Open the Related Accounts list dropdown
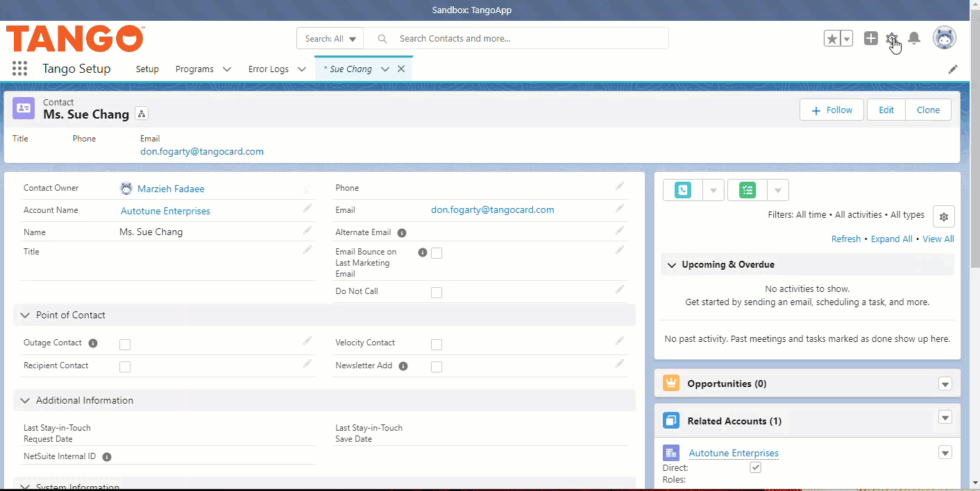This screenshot has height=491, width=980. click(x=945, y=417)
